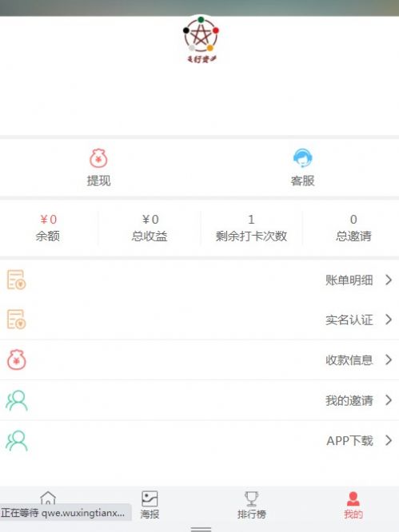Click the APP下载 people icon

16,440
